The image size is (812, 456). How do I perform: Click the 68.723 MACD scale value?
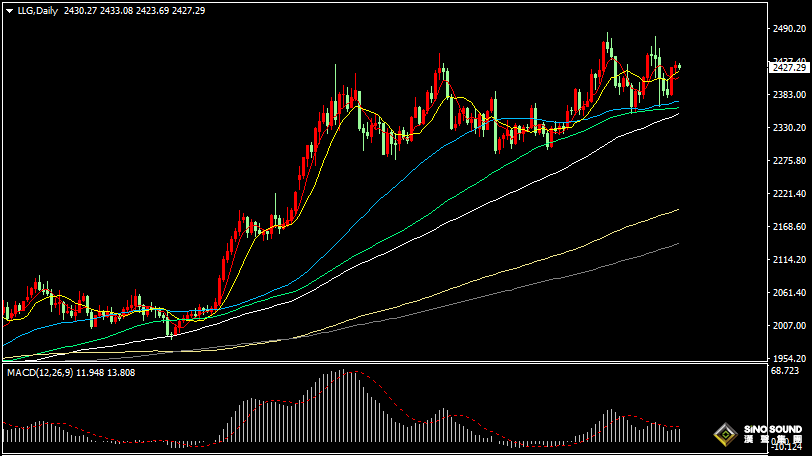(789, 371)
